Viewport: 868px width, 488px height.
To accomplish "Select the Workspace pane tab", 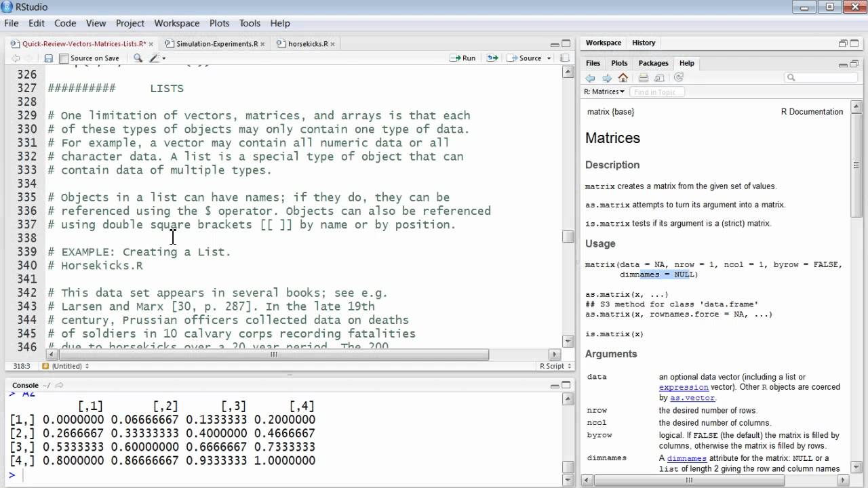I will click(x=604, y=43).
